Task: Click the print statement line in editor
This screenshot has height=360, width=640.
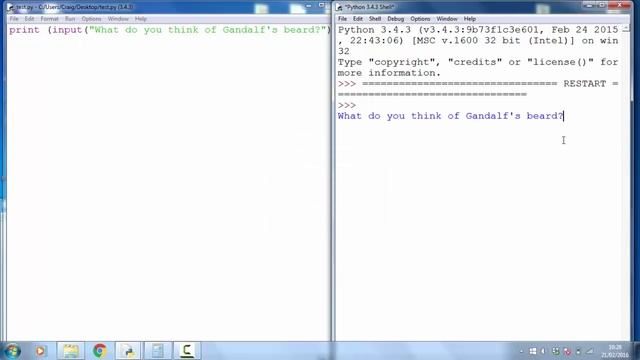Action: click(170, 30)
